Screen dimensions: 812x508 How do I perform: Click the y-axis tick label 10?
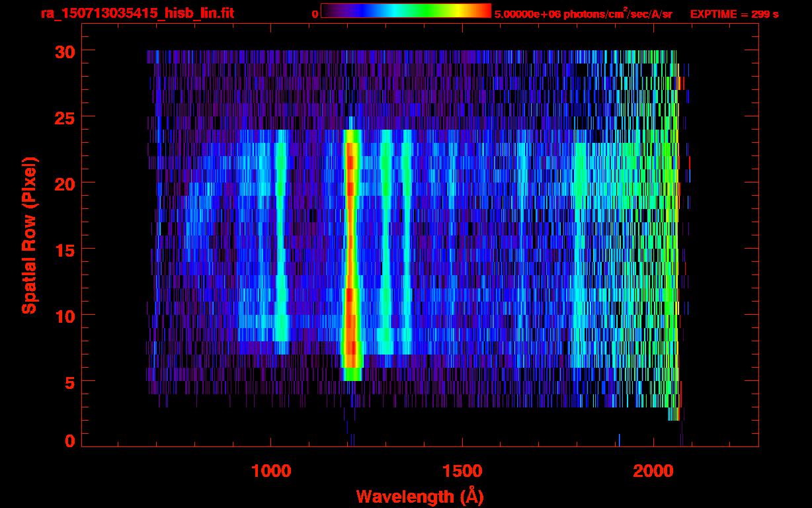tap(65, 316)
